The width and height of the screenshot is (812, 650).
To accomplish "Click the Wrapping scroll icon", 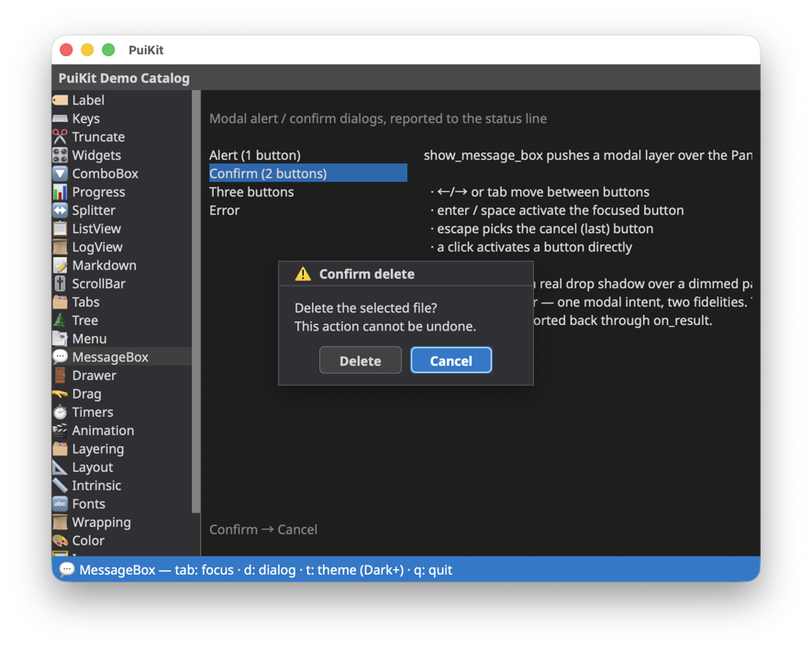I will pos(60,522).
